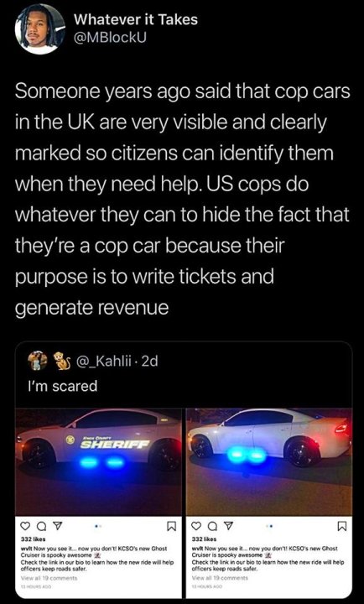Open the Whatever it Takes profile picture
The height and width of the screenshot is (604, 364).
click(40, 29)
